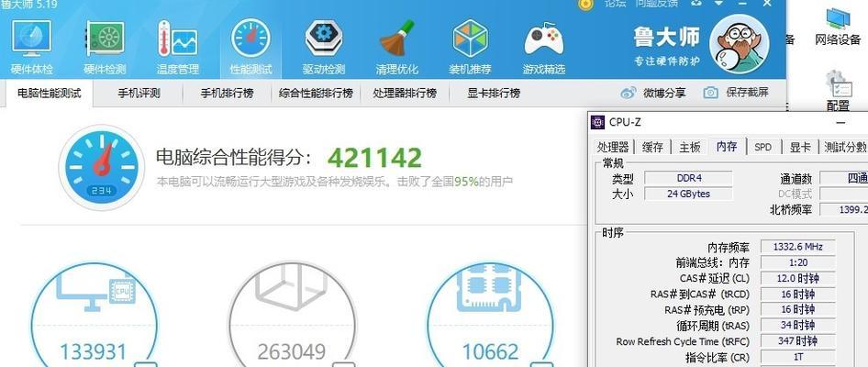Screen dimensions: 868x367
Task: Click the 95% beaten users text
Action: tap(466, 182)
